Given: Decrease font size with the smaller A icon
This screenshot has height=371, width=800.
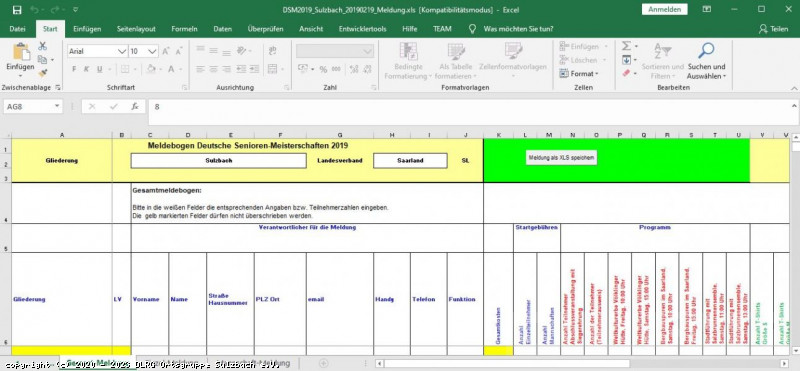Looking at the screenshot, I should click(179, 51).
